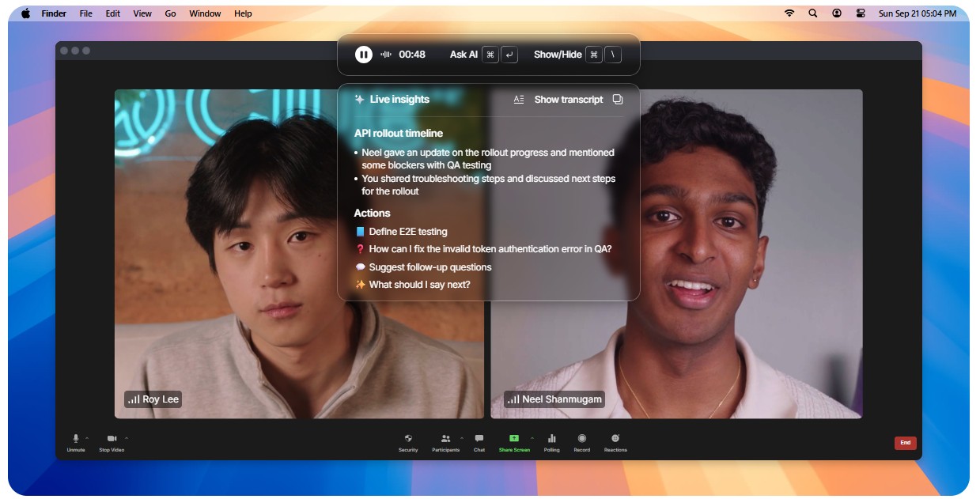The image size is (980, 499).
Task: Open Polling from the meeting toolbar
Action: 551,439
